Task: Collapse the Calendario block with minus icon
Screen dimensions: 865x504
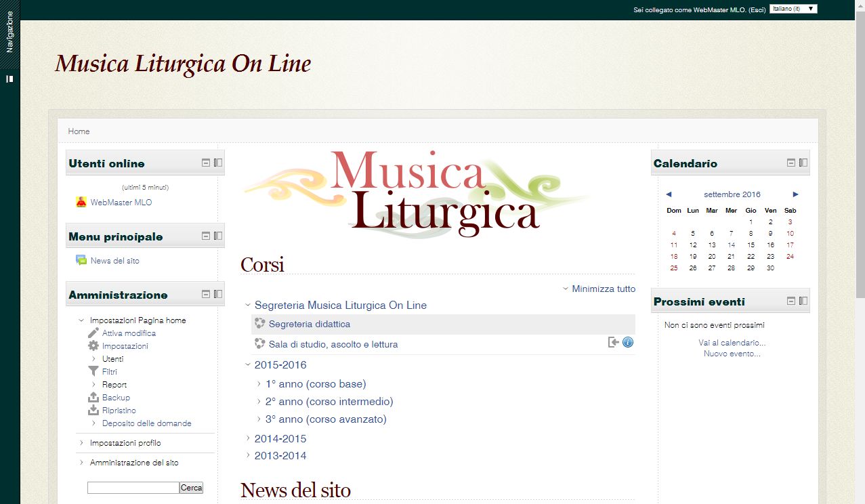Action: (x=790, y=163)
